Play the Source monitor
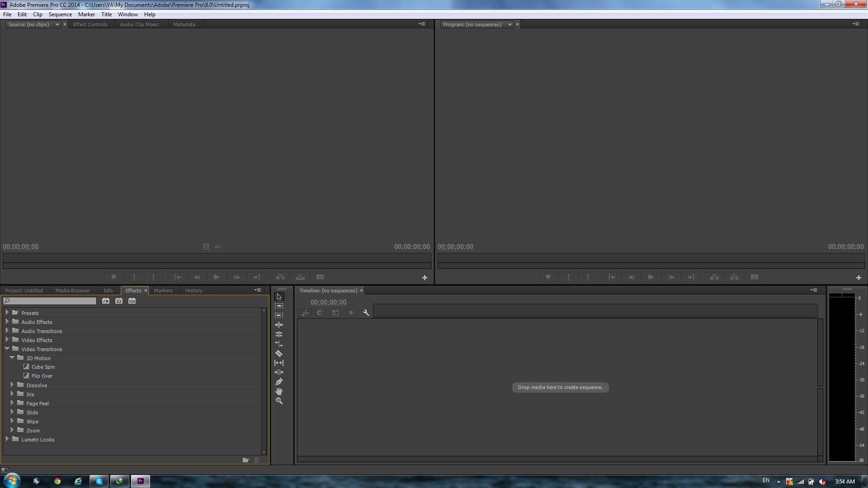Viewport: 868px width, 488px height. click(216, 277)
